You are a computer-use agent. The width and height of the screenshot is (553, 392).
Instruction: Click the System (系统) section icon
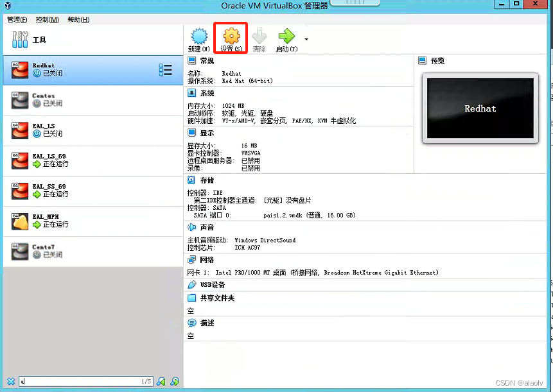tap(192, 93)
